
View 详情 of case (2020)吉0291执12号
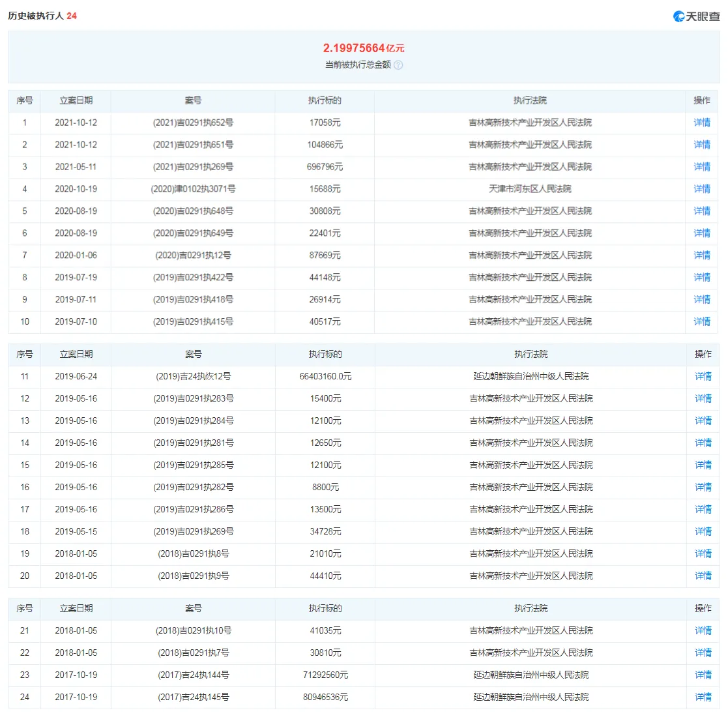tap(701, 256)
